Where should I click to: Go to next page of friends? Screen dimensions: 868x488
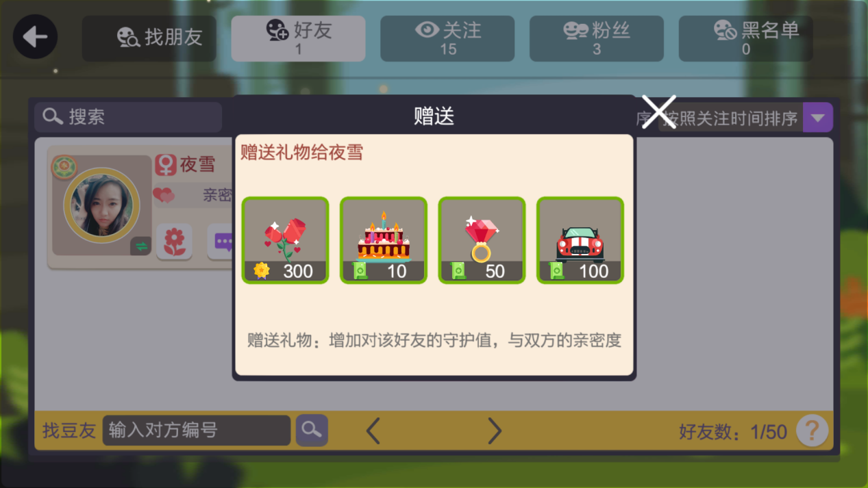pos(495,431)
